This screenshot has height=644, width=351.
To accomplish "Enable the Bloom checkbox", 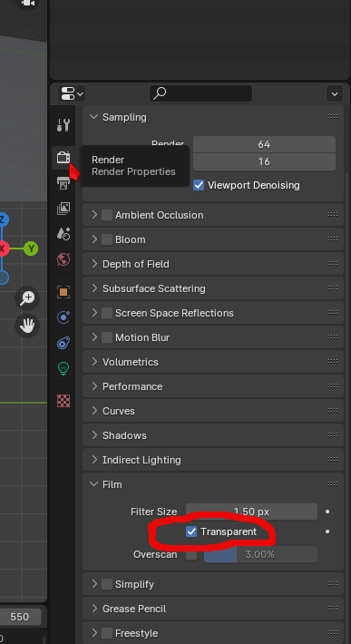I will 107,239.
